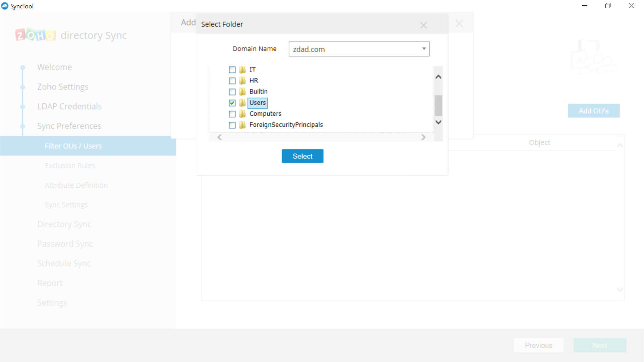
Task: Click the IT folder icon
Action: pos(242,70)
